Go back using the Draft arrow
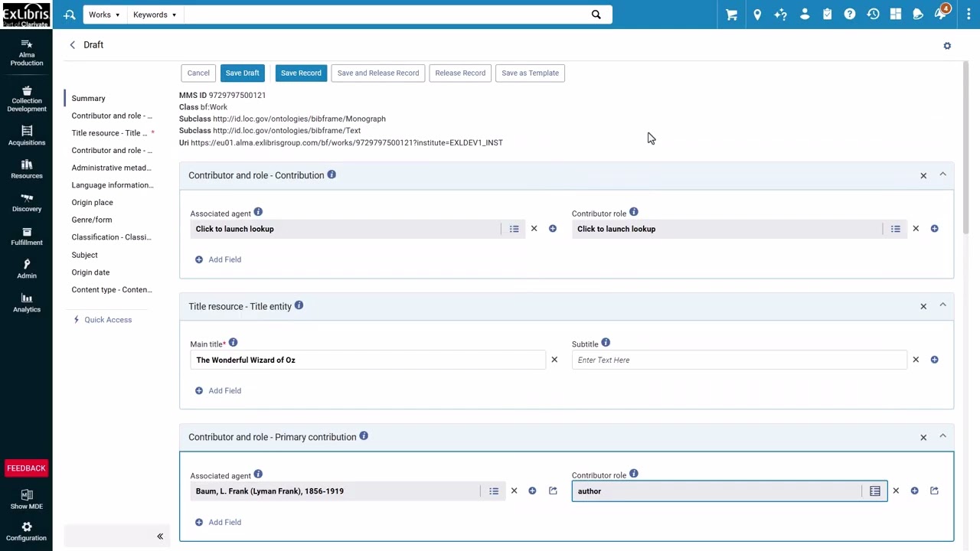The width and height of the screenshot is (980, 551). [73, 45]
